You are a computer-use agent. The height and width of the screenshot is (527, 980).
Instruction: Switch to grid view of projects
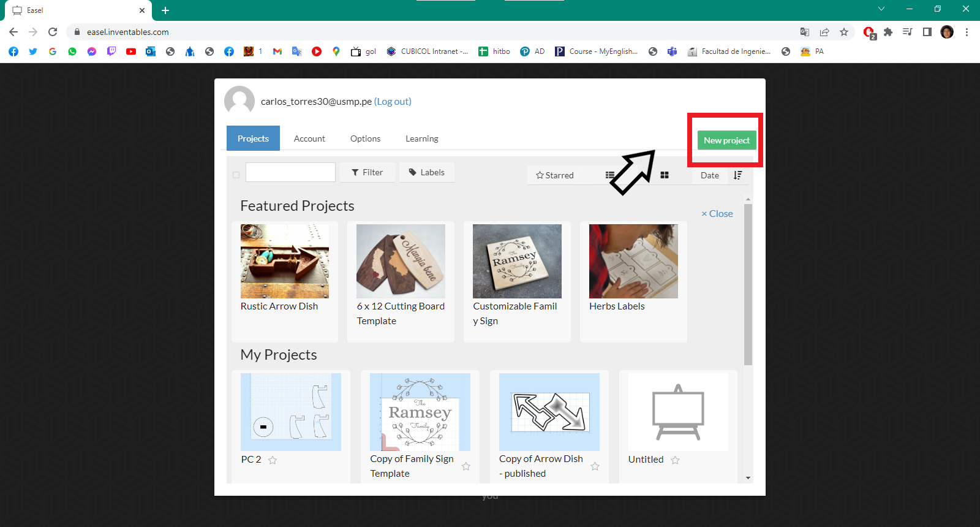click(665, 175)
